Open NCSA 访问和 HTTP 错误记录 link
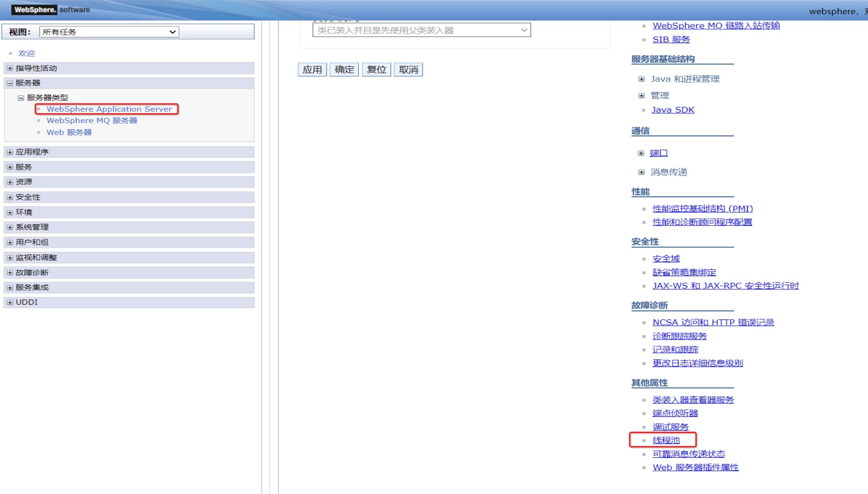Image resolution: width=868 pixels, height=494 pixels. click(x=713, y=323)
